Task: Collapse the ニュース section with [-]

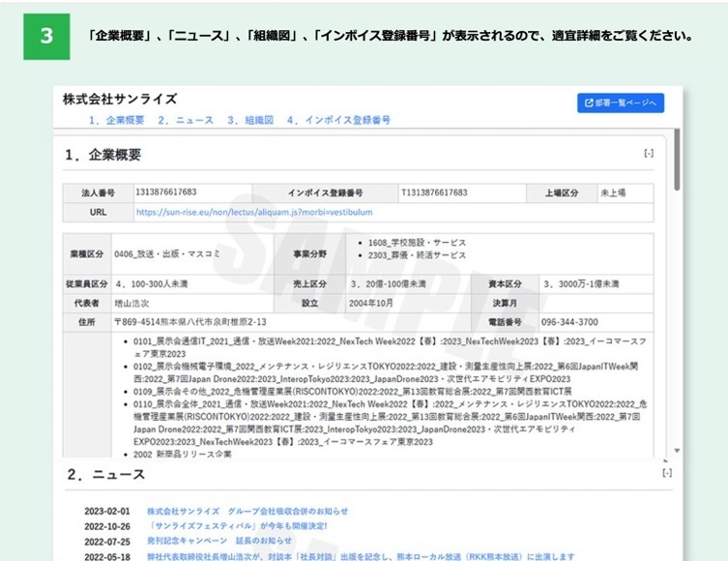Action: coord(666,473)
